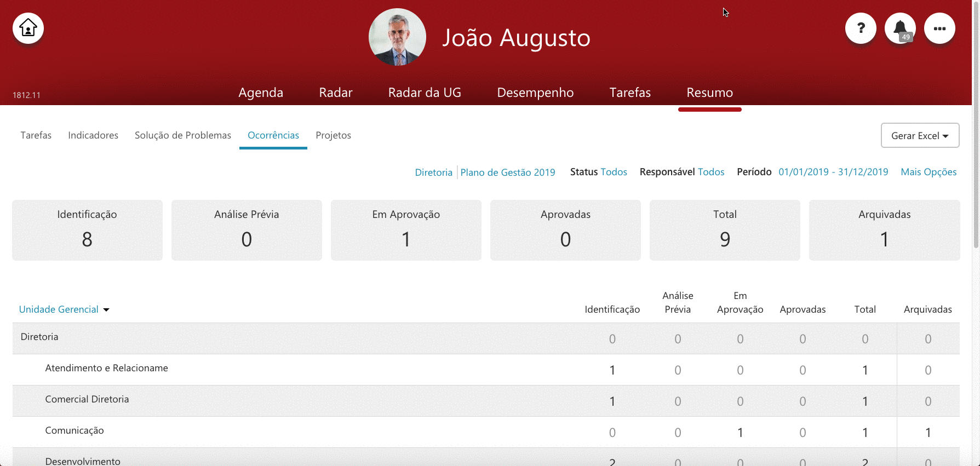Open the help question mark button
Viewport: 980px width, 466px height.
(x=861, y=28)
